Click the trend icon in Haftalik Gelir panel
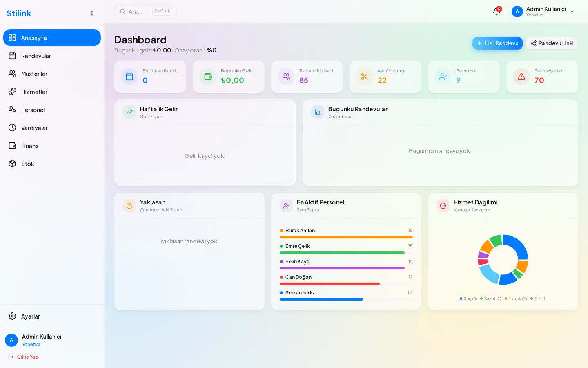Viewport: 588px width, 368px height. coord(129,112)
